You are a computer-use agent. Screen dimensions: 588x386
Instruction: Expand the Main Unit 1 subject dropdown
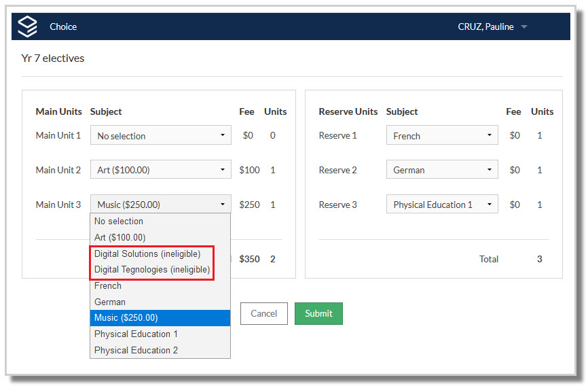pos(160,135)
